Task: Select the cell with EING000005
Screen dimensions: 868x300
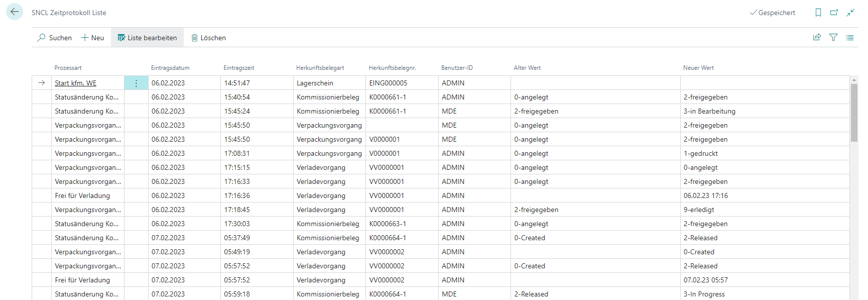Action: tap(388, 83)
